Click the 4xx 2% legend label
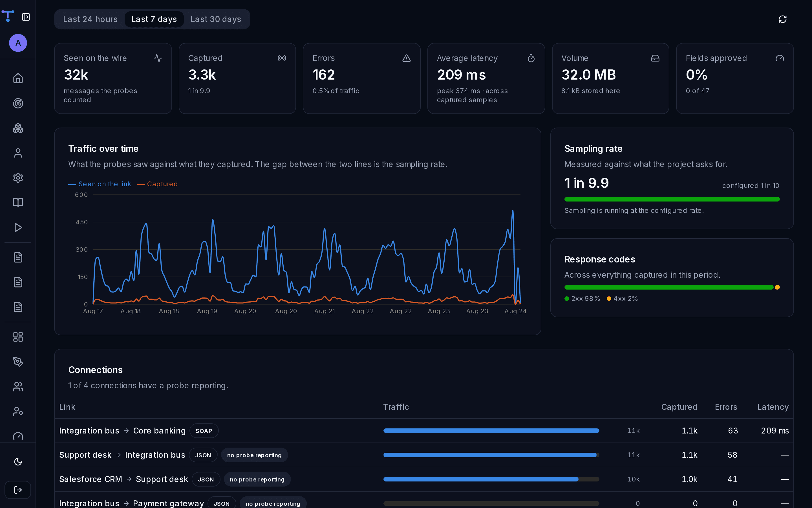This screenshot has width=812, height=508. [622, 299]
